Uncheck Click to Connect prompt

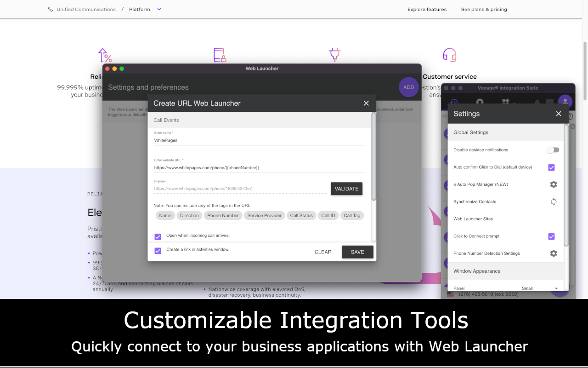551,236
